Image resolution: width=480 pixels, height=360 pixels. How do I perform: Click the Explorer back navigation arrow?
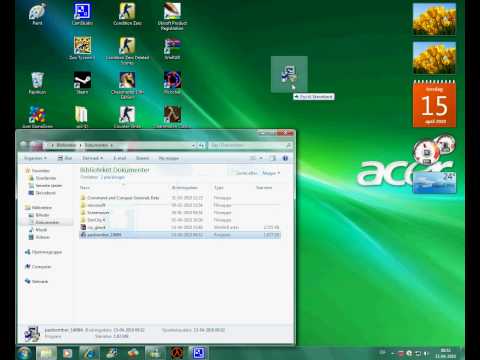(24, 145)
